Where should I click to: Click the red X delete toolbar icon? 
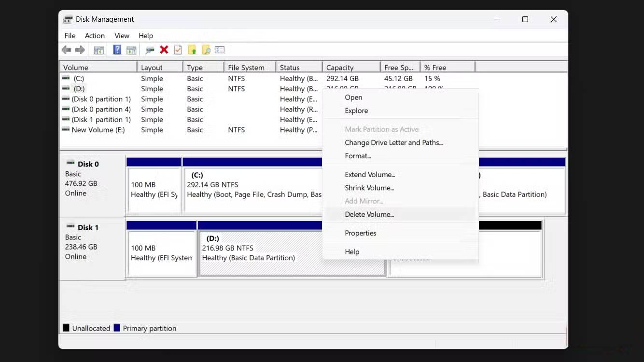click(x=164, y=50)
